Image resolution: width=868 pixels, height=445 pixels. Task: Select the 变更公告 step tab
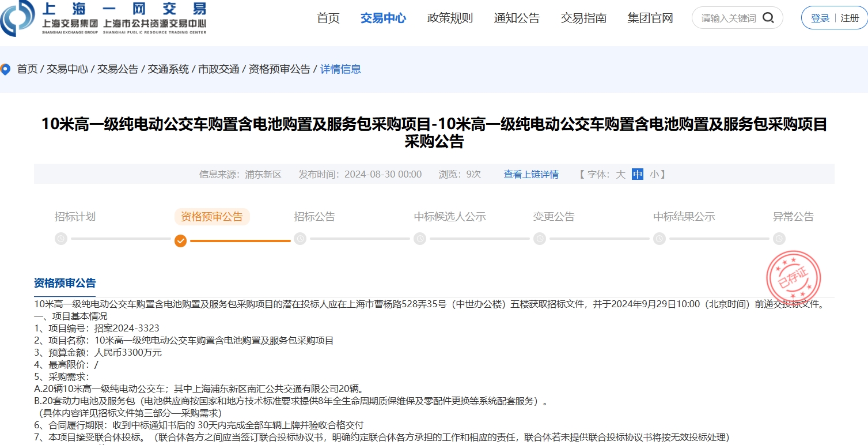pyautogui.click(x=554, y=217)
